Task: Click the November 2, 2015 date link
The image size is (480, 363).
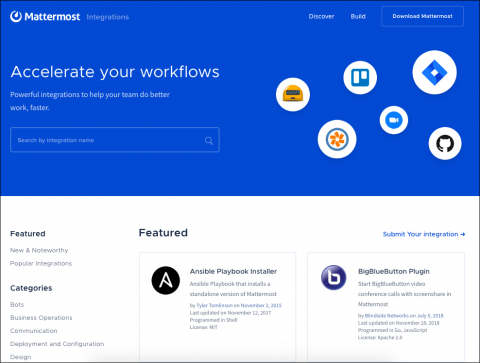Action: point(261,305)
